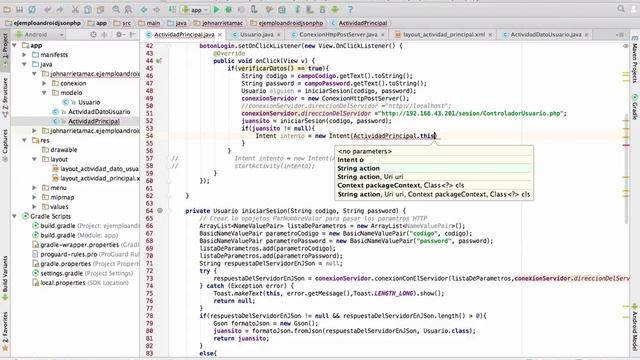Image resolution: width=640 pixels, height=360 pixels.
Task: Click the Paste icon in toolbar
Action: click(100, 9)
